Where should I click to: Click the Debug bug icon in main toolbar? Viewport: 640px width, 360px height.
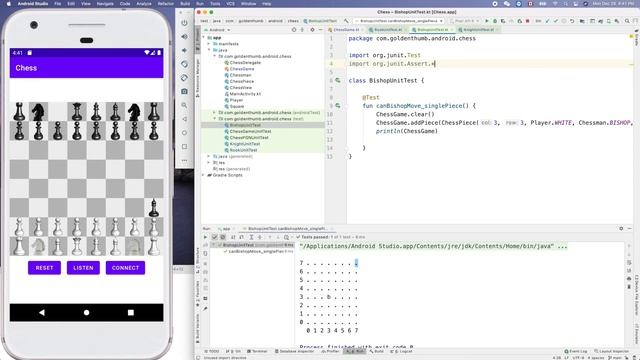495,21
